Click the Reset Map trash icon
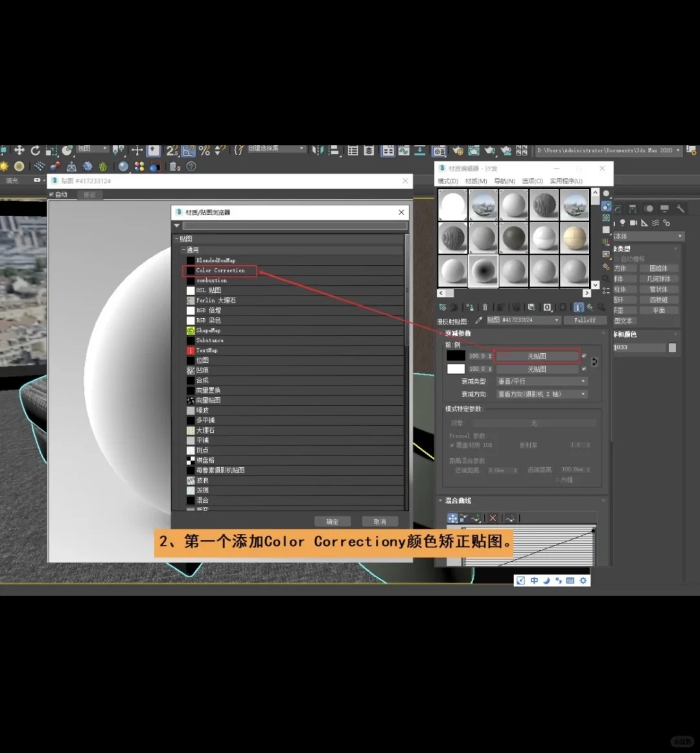The height and width of the screenshot is (753, 700). (485, 307)
